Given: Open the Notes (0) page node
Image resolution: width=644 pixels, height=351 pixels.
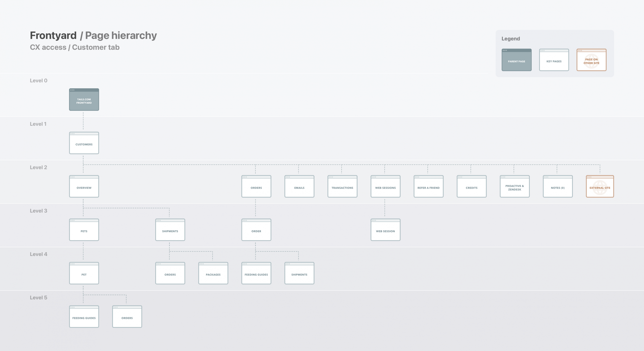Looking at the screenshot, I should coord(558,187).
